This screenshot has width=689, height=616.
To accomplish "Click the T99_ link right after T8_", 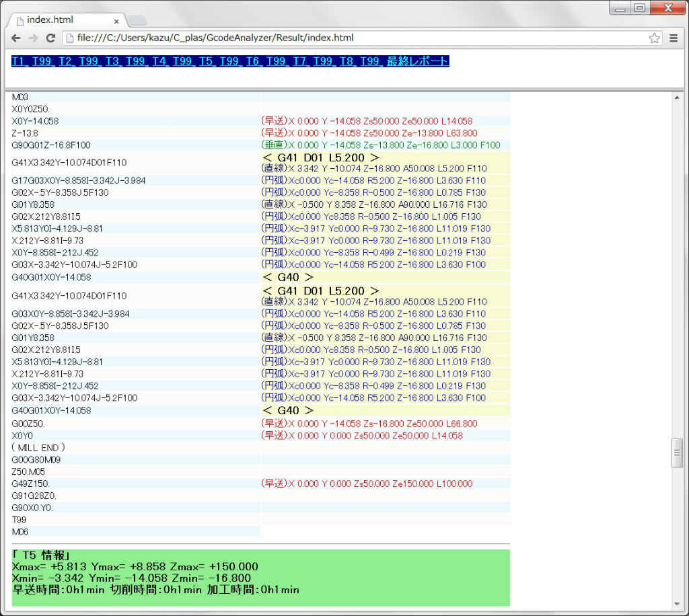I will pyautogui.click(x=371, y=61).
